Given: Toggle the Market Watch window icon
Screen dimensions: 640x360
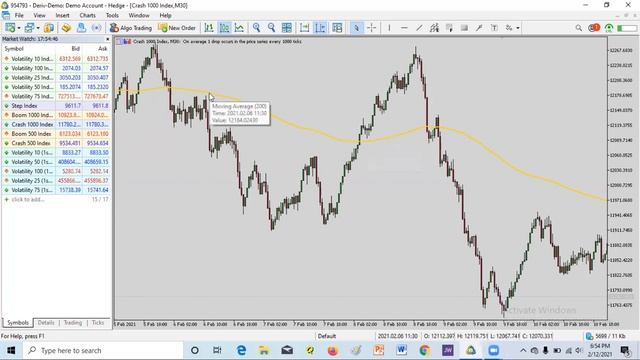Looking at the screenshot, I should tap(49, 28).
